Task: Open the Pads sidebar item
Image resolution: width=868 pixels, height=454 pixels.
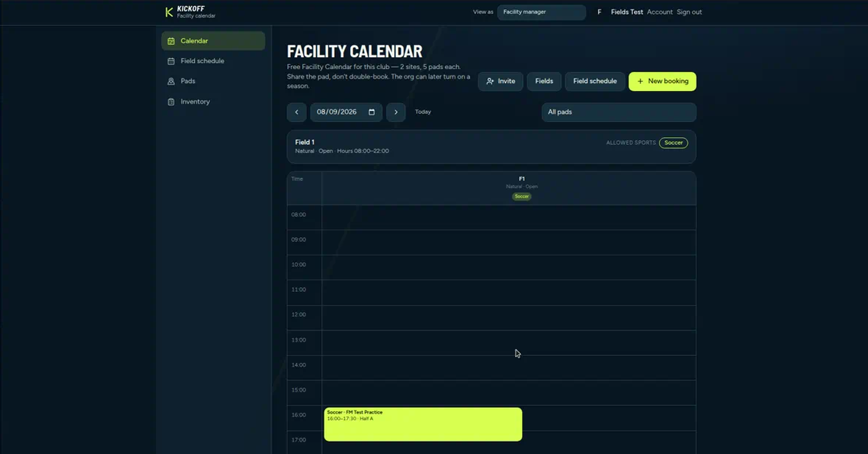Action: point(213,81)
